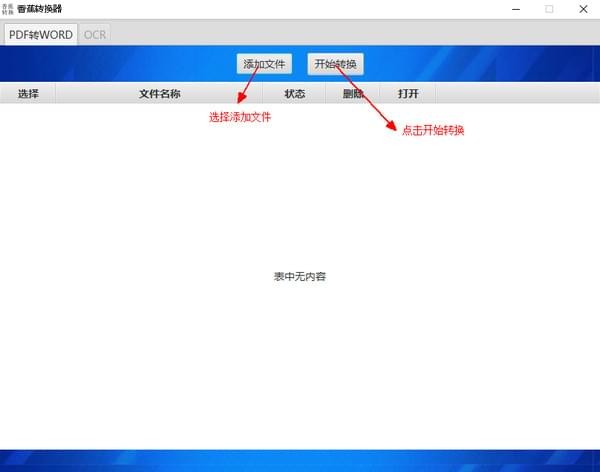Click the 打开 column header

[x=408, y=93]
